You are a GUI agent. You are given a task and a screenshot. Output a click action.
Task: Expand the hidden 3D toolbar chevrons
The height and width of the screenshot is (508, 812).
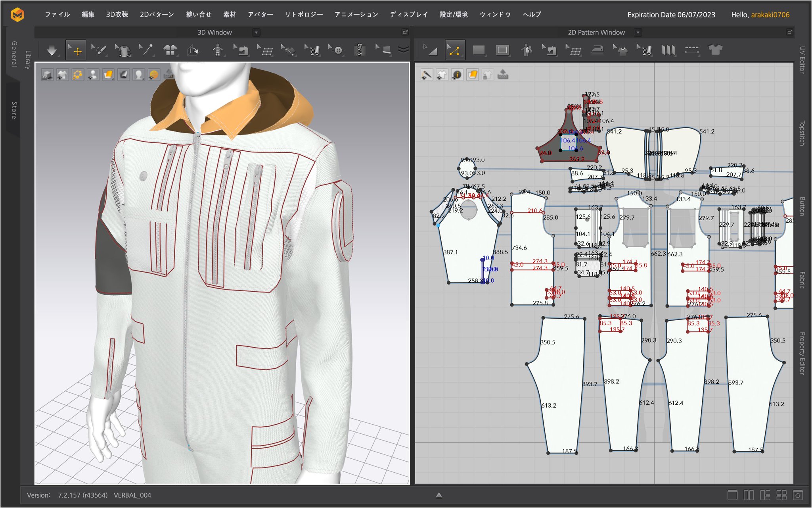click(403, 50)
